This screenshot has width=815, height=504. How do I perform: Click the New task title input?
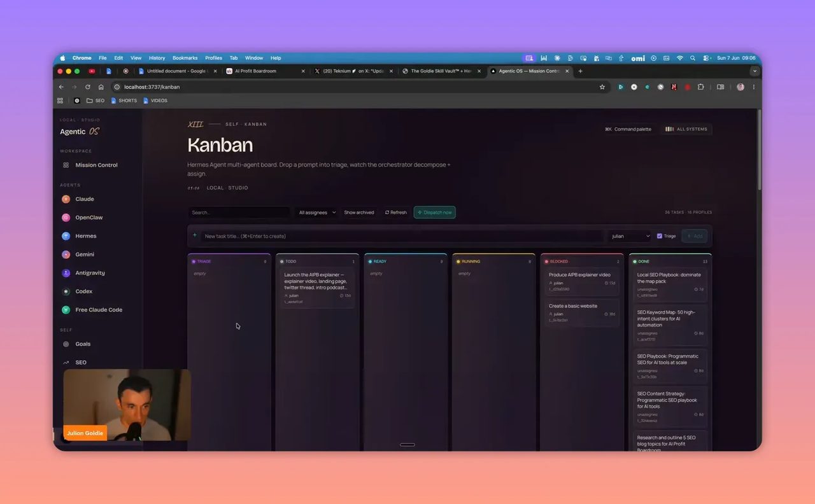click(x=402, y=236)
